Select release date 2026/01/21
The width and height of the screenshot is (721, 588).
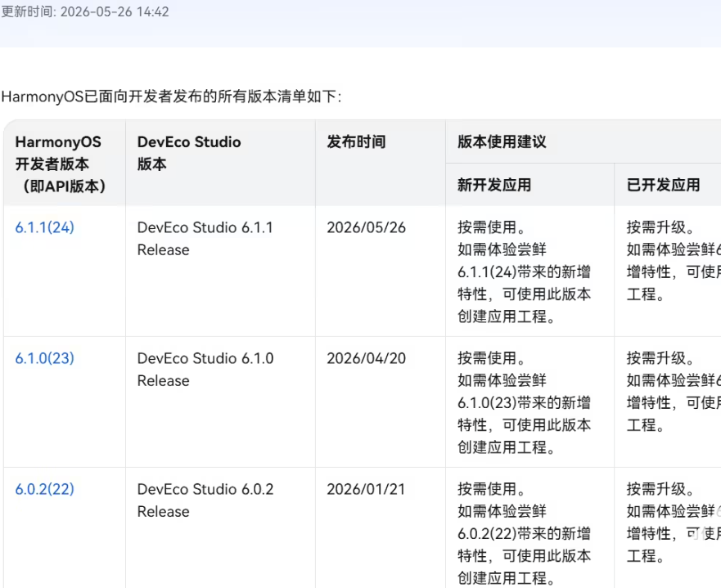point(366,489)
